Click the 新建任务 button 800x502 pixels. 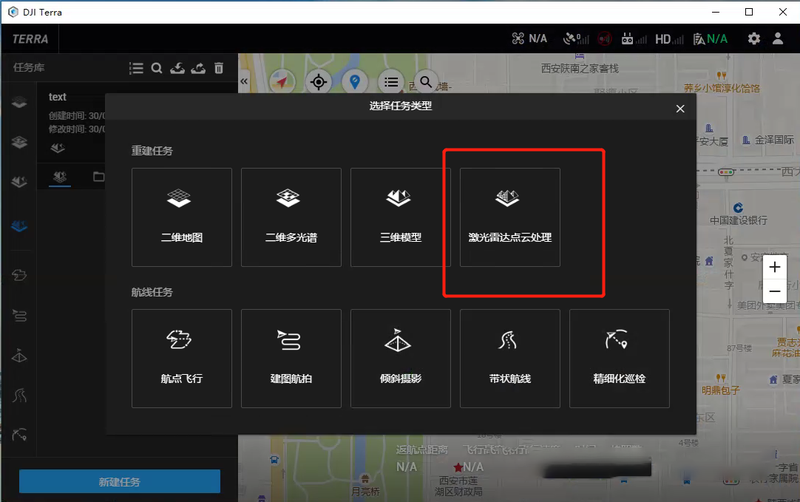point(119,482)
